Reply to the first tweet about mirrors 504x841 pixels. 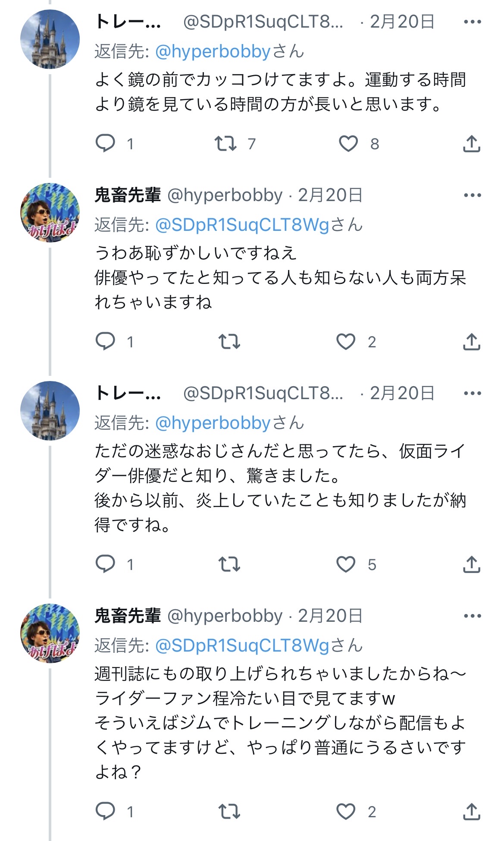105,143
